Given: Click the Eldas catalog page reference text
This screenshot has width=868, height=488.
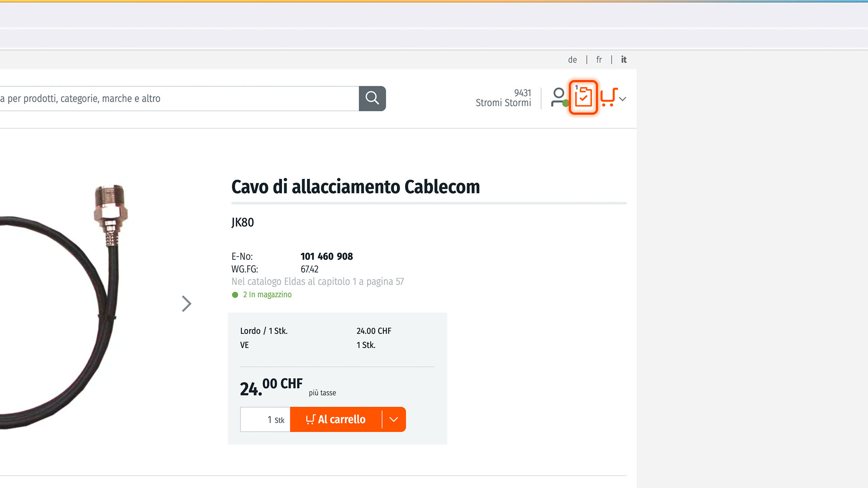Looking at the screenshot, I should [317, 282].
